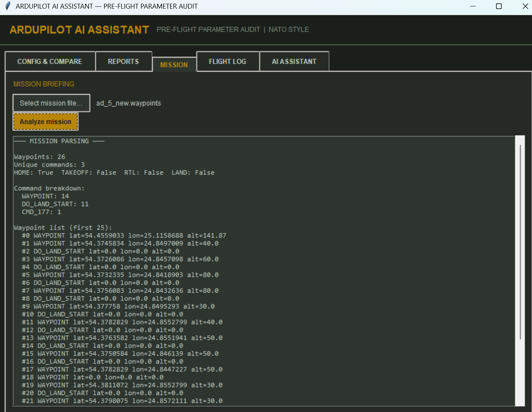The height and width of the screenshot is (412, 532).
Task: Click the ARDUPILOT AI ASSISTANT header title
Action: click(x=79, y=30)
